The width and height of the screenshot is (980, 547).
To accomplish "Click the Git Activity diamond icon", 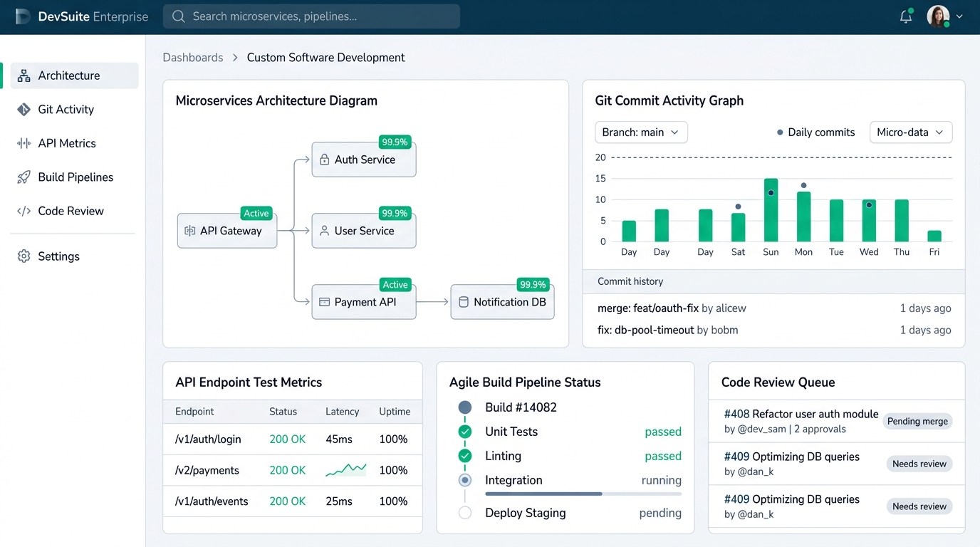I will click(24, 109).
